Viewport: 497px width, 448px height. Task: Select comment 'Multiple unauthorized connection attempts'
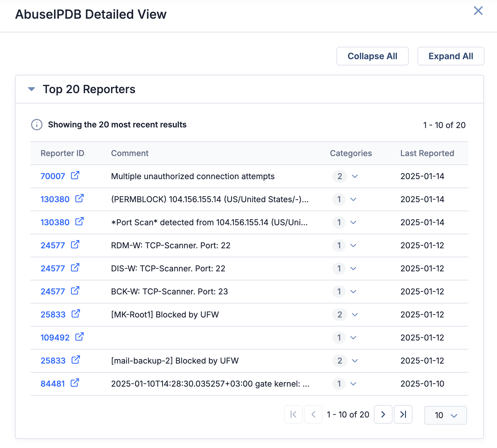[193, 176]
